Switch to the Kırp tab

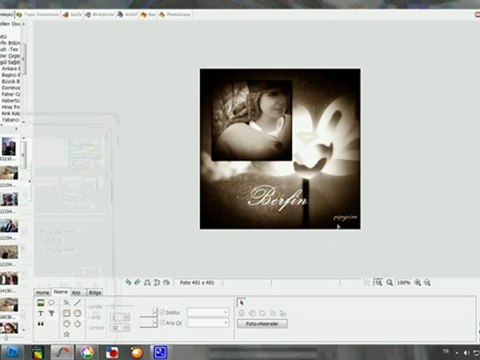pos(77,293)
